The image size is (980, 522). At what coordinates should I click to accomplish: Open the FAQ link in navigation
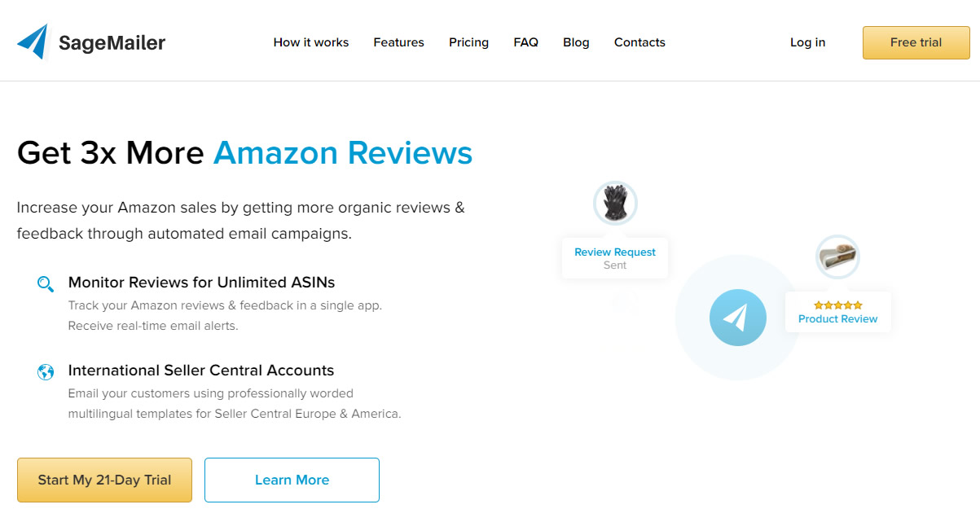coord(526,42)
